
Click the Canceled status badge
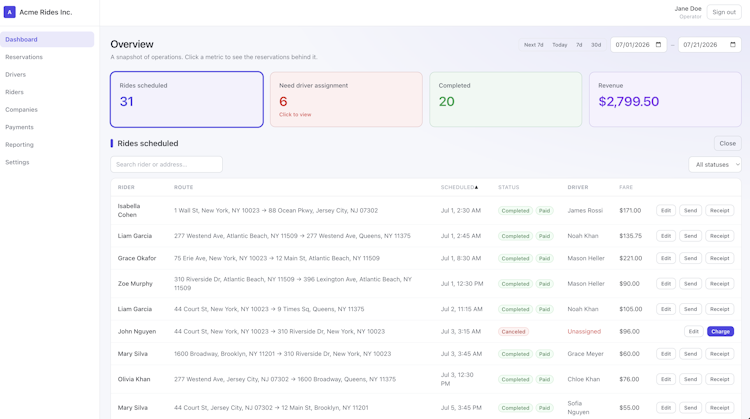(x=513, y=331)
